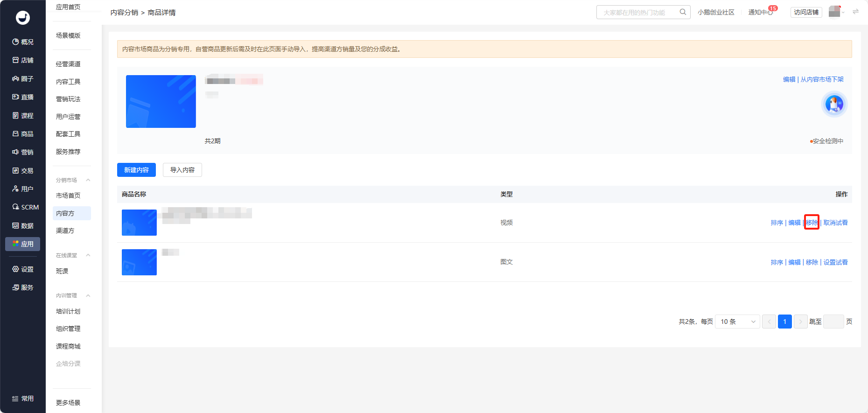
Task: Open the 交易 section
Action: click(23, 171)
